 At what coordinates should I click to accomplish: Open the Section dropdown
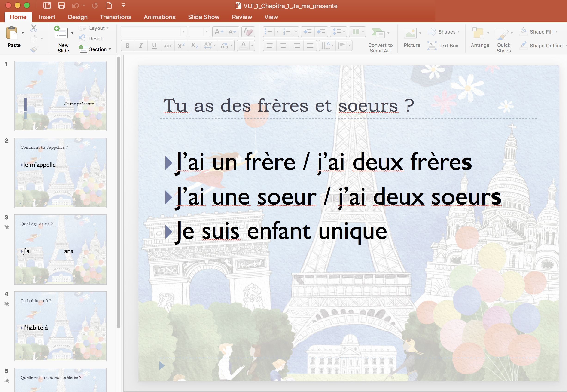coord(95,49)
